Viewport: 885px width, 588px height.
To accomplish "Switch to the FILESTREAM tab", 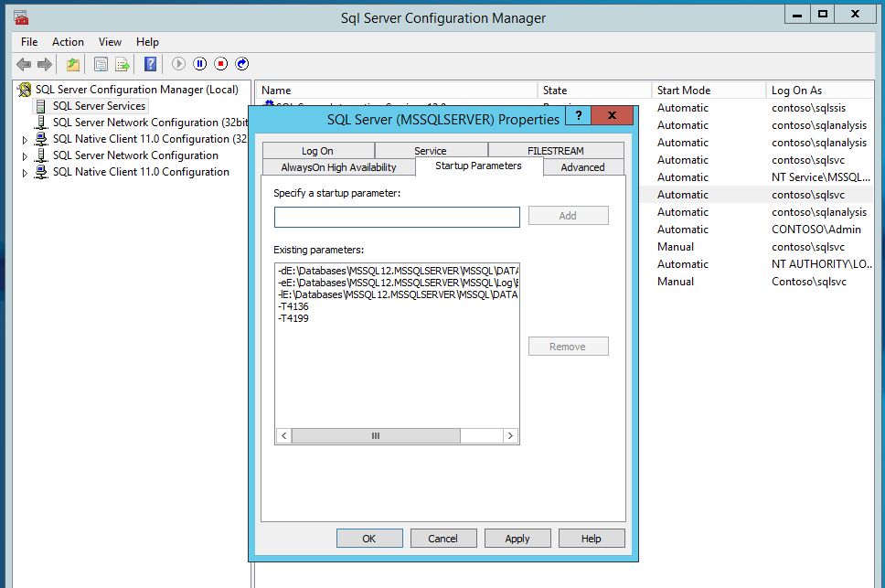I will [x=555, y=151].
